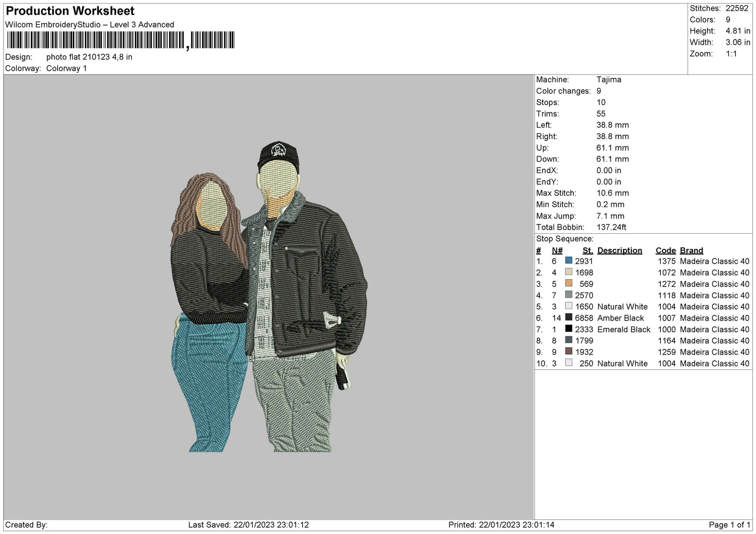Click the 'Last Saved: 22/01/2023 23:01:12' text

(x=249, y=525)
